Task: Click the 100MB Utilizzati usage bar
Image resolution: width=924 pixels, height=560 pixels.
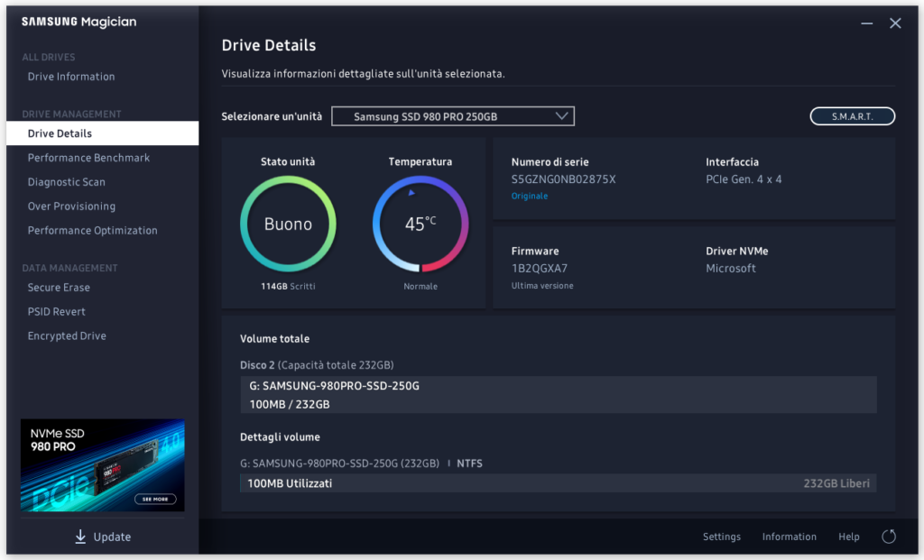Action: [558, 482]
